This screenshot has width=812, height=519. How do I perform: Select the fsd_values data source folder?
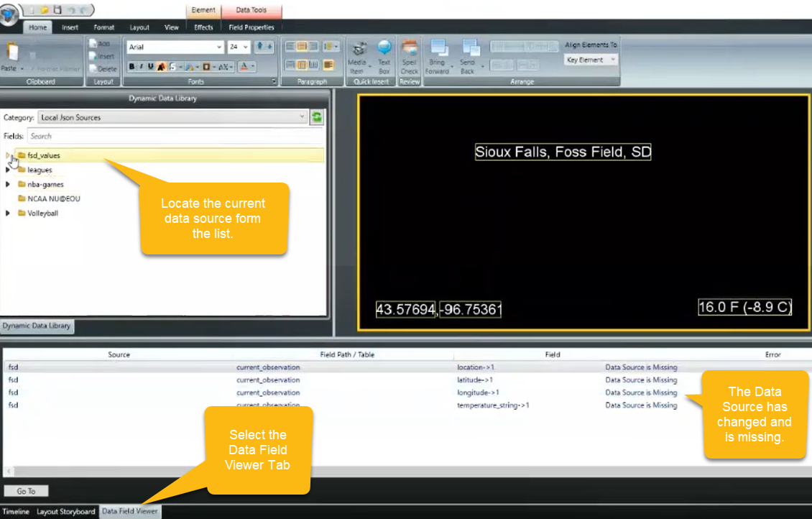click(x=44, y=155)
